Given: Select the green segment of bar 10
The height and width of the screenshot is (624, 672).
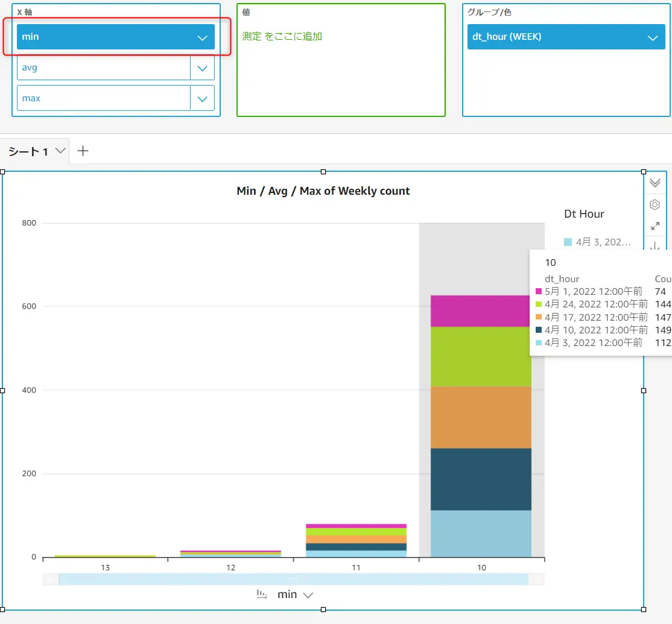Looking at the screenshot, I should pyautogui.click(x=481, y=357).
